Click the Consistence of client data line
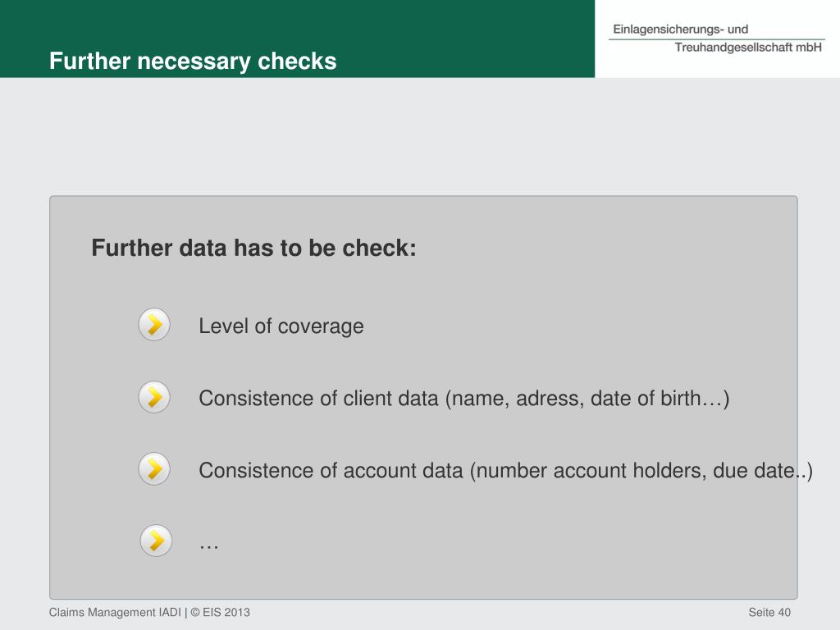Image resolution: width=840 pixels, height=630 pixels. tap(464, 399)
